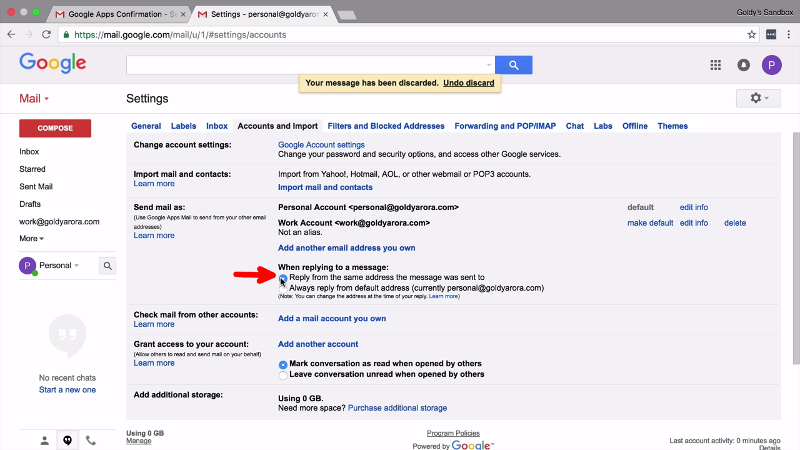
Task: Open Sent Mail in the sidebar
Action: point(36,187)
